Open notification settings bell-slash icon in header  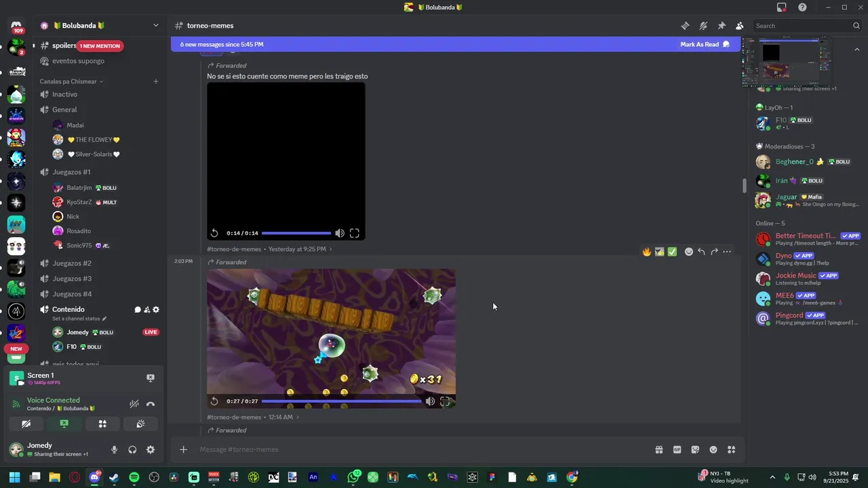(x=703, y=26)
